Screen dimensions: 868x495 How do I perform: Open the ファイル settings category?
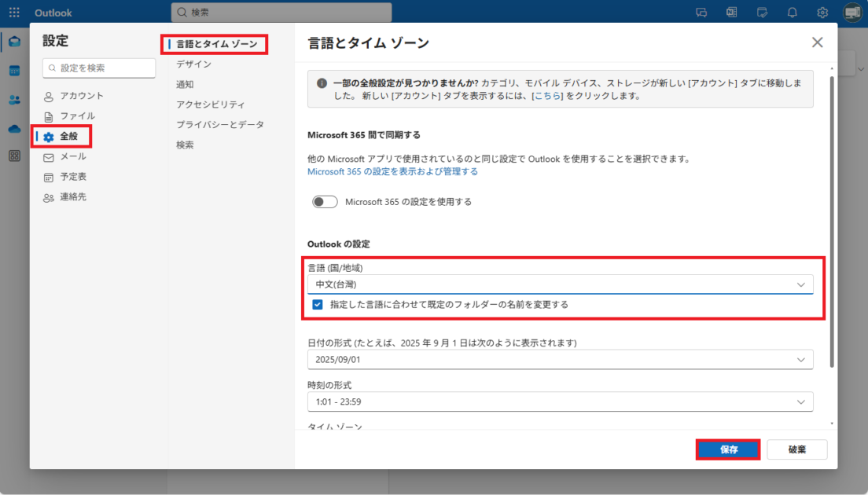pos(70,116)
